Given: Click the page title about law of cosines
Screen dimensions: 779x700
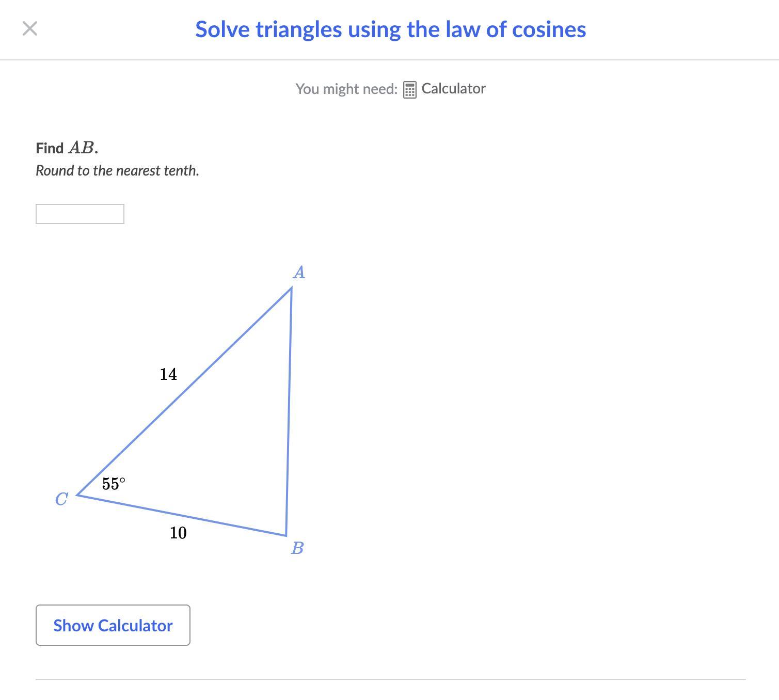Looking at the screenshot, I should coord(390,29).
